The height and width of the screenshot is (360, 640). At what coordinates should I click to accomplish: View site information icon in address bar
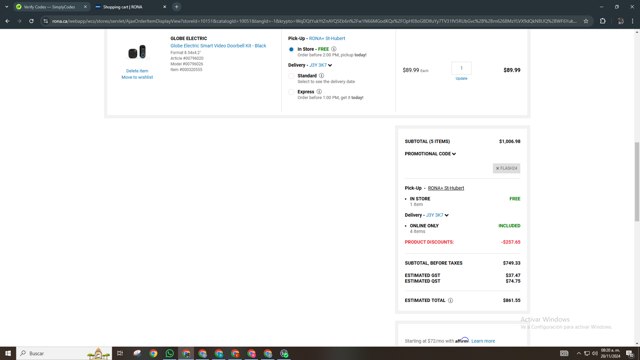[x=46, y=21]
